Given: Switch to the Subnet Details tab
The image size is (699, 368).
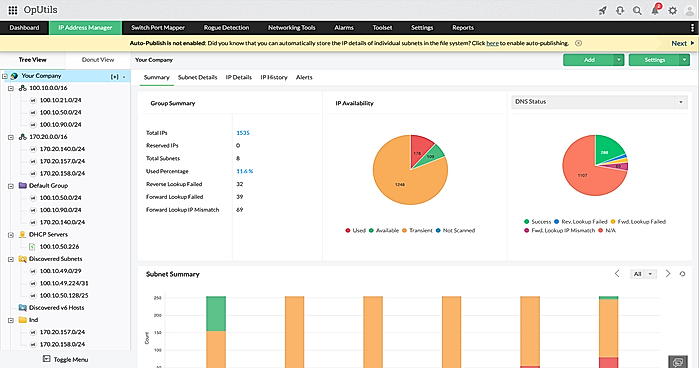Looking at the screenshot, I should point(197,78).
